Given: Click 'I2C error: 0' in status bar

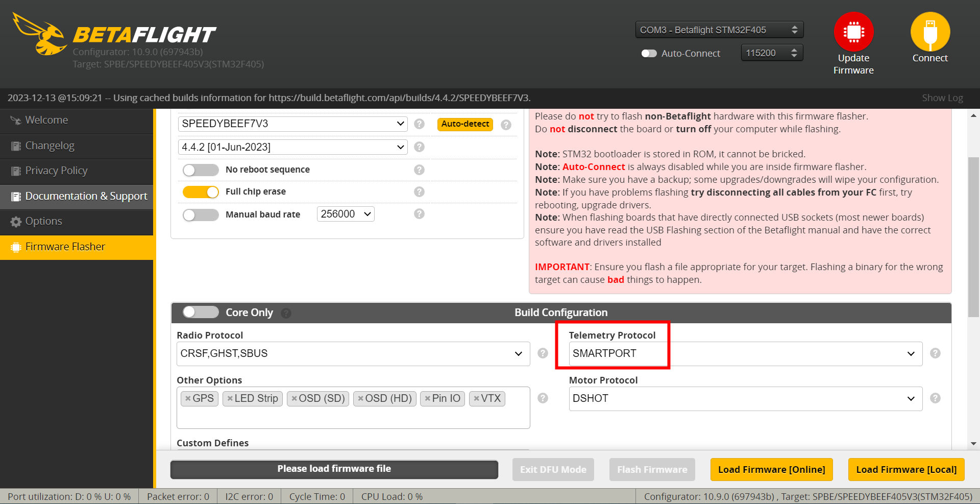Looking at the screenshot, I should point(249,497).
